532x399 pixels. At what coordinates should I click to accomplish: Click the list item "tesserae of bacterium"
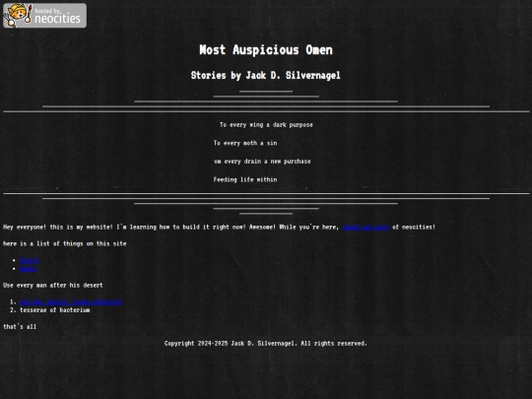[55, 310]
